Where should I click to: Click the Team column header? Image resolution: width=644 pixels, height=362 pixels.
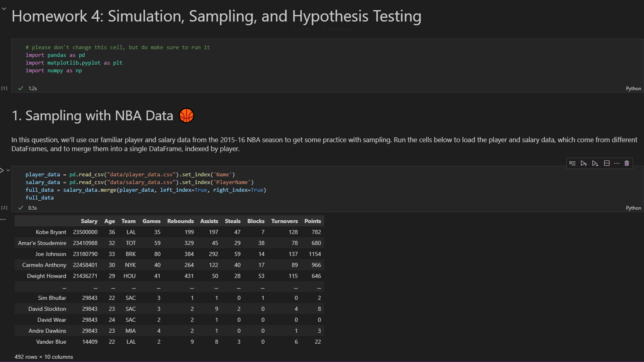click(128, 221)
